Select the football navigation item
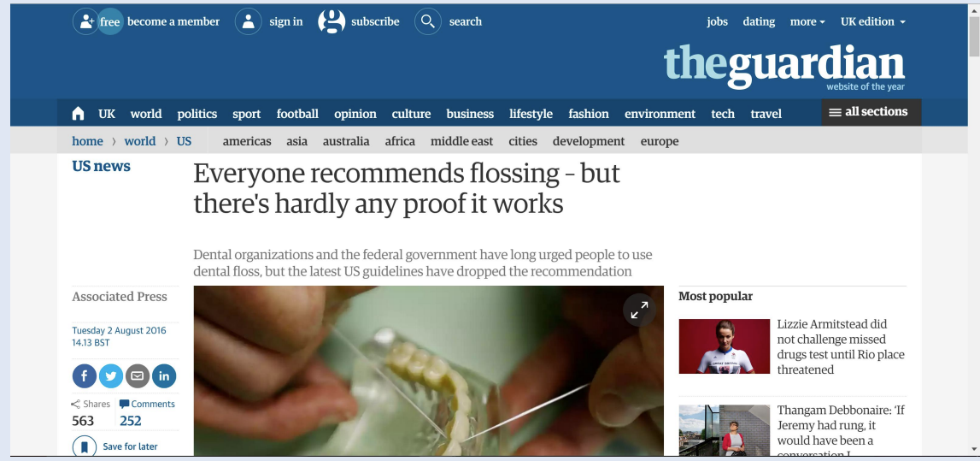980x461 pixels. [297, 114]
